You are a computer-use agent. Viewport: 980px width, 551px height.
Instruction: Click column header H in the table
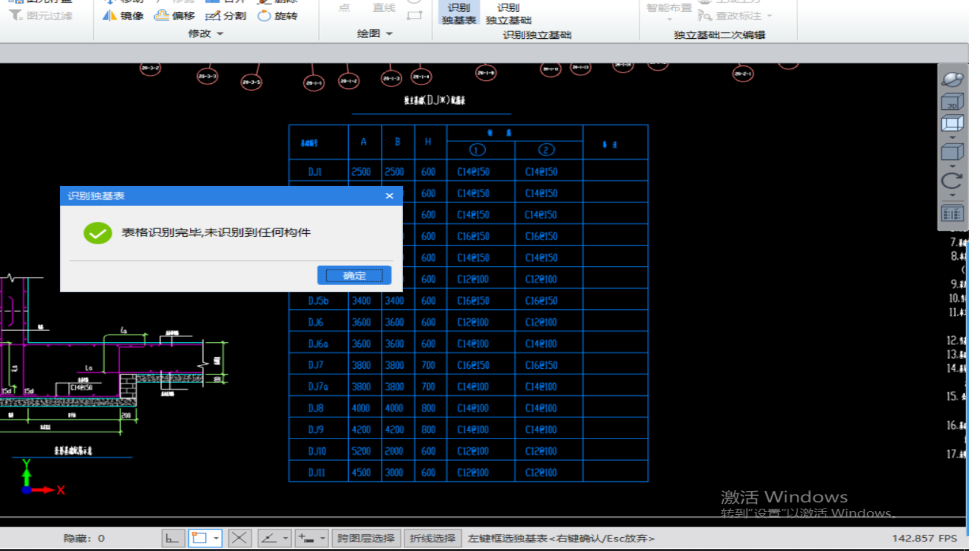[428, 142]
